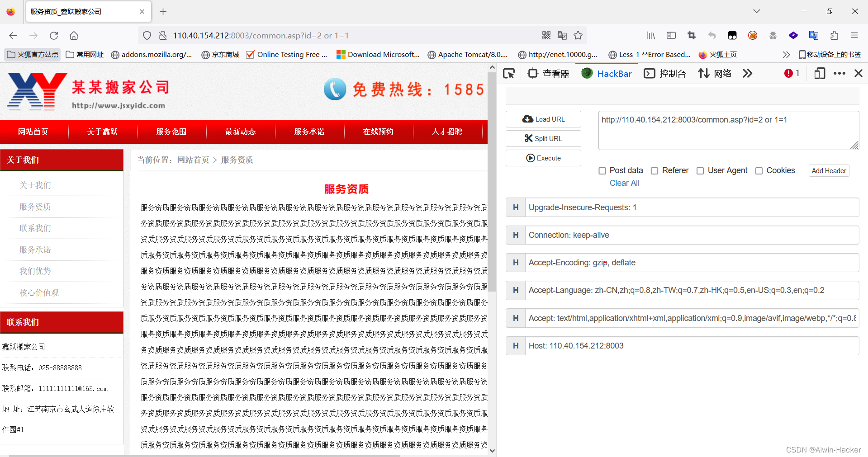The height and width of the screenshot is (457, 868).
Task: Open the library bookshelf icon
Action: [x=651, y=35]
